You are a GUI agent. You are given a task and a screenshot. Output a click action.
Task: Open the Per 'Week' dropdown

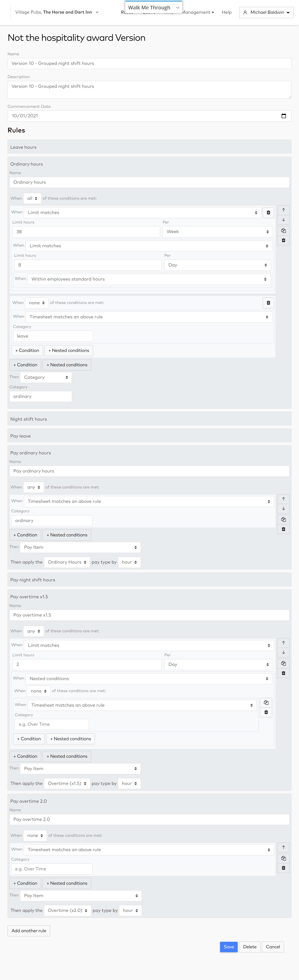pos(218,232)
